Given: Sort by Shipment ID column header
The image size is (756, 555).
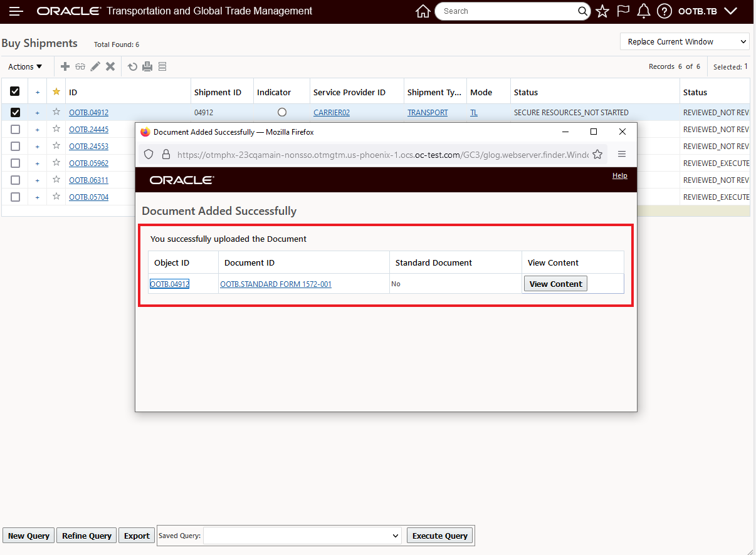Looking at the screenshot, I should pyautogui.click(x=218, y=92).
